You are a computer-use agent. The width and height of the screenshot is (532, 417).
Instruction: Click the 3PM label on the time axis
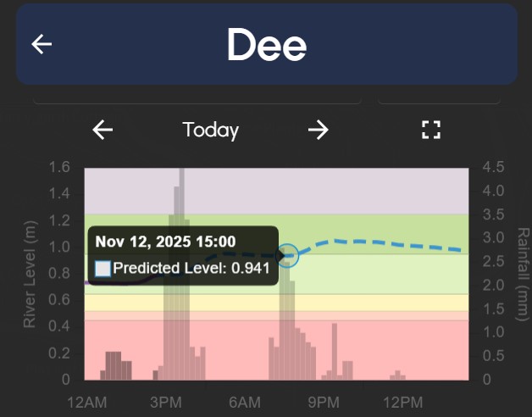point(166,401)
